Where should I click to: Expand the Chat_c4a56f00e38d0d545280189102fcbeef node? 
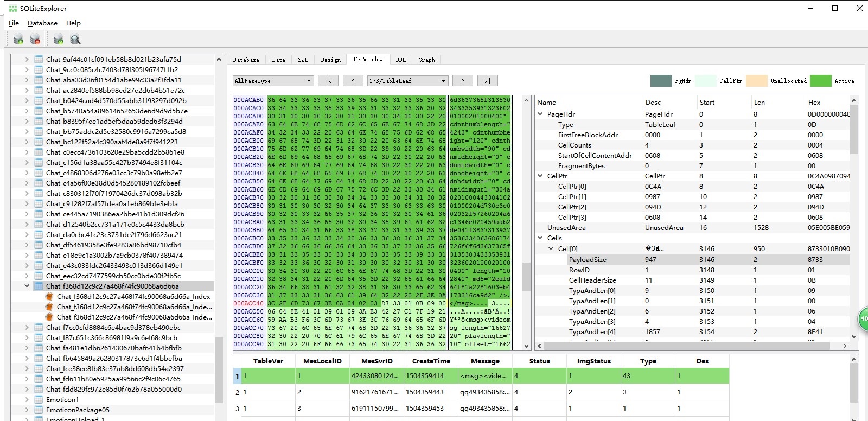click(x=27, y=183)
